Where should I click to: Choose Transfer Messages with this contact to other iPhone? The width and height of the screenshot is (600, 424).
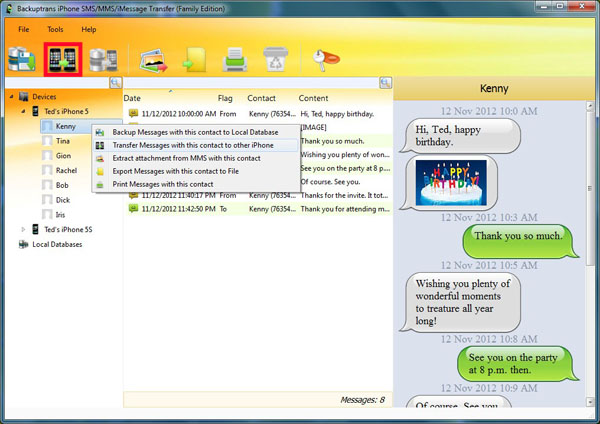(x=196, y=145)
